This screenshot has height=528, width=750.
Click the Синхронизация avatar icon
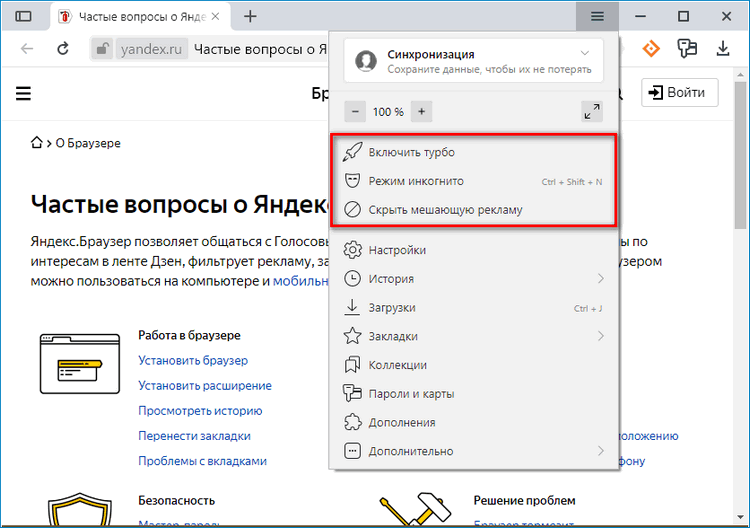366,61
